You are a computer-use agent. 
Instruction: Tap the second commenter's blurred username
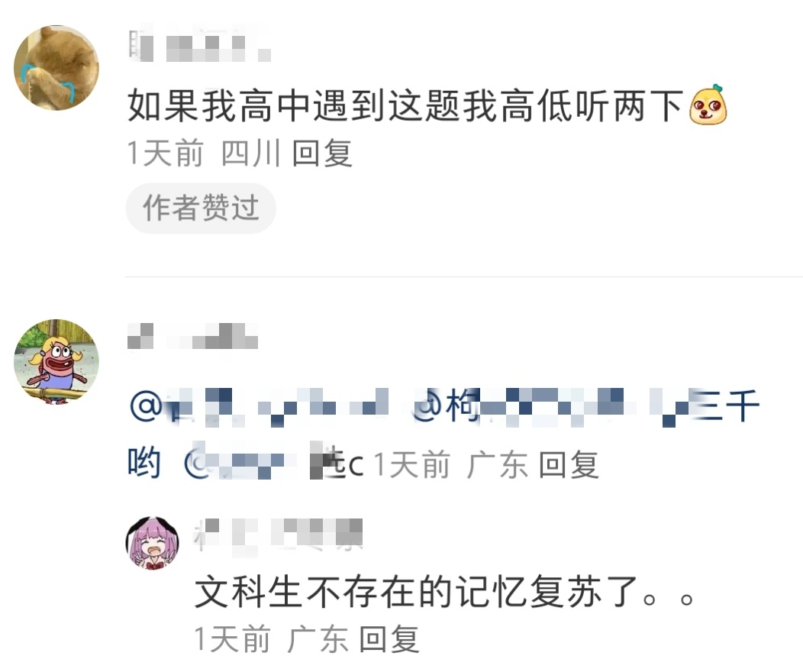click(192, 337)
